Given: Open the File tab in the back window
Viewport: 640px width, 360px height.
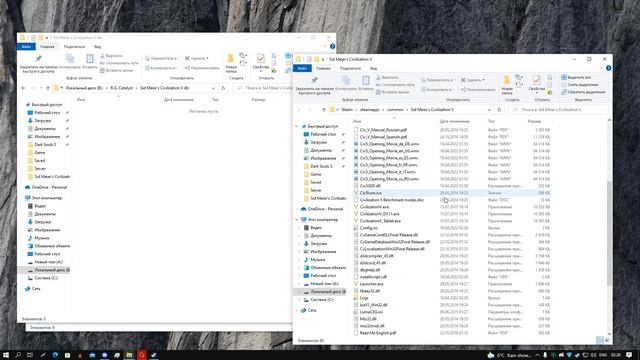Looking at the screenshot, I should [x=27, y=47].
